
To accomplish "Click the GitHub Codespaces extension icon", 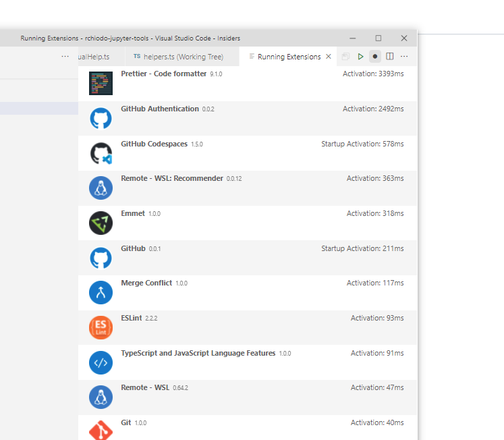I will click(x=101, y=153).
